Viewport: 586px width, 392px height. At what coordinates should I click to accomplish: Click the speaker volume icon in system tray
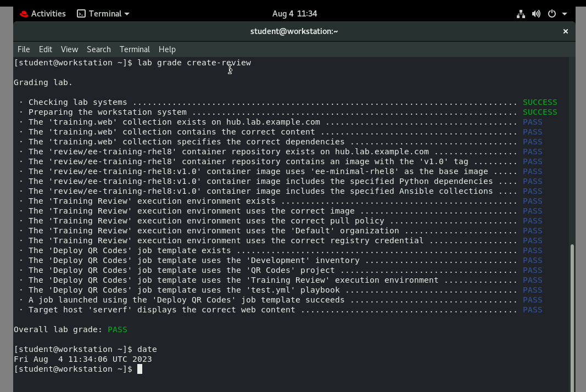point(536,13)
